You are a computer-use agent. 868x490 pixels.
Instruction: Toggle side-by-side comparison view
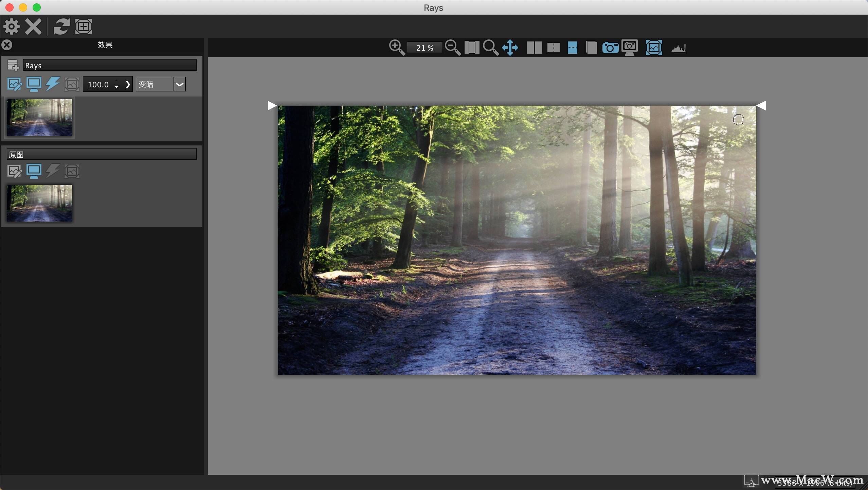coord(534,48)
